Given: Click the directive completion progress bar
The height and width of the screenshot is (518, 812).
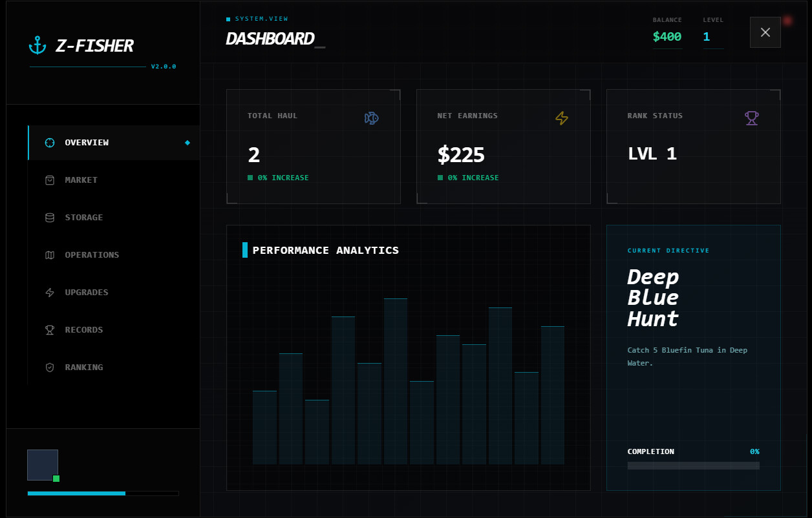Looking at the screenshot, I should coord(693,466).
